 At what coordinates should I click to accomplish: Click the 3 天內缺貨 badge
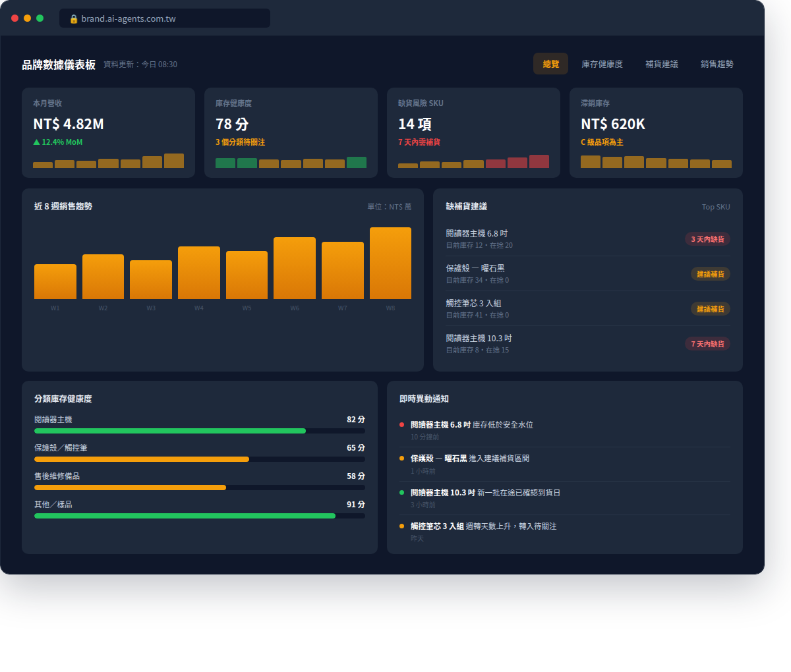coord(707,239)
